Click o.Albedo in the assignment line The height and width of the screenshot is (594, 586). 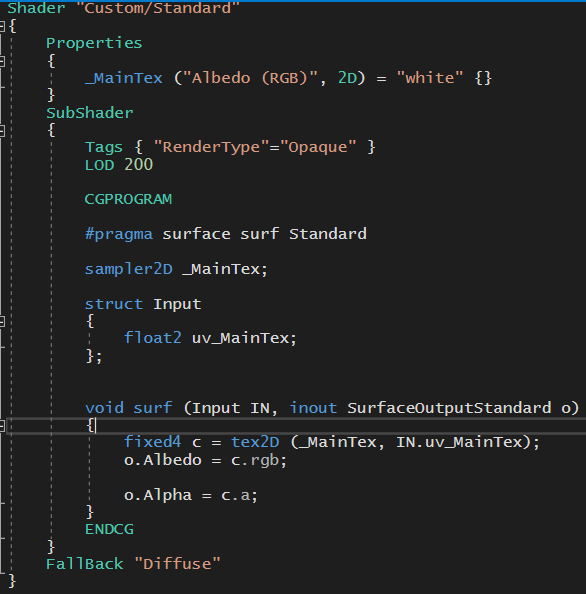163,460
